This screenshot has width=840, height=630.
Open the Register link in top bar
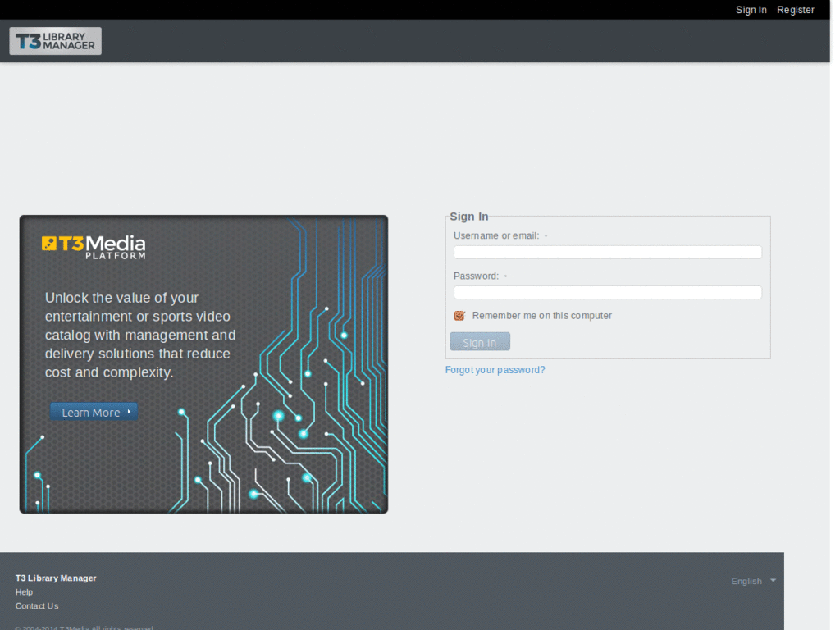pyautogui.click(x=795, y=10)
